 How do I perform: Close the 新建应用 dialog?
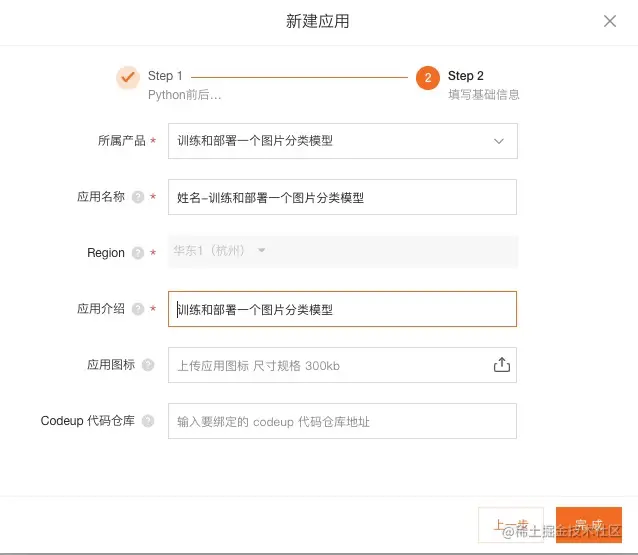click(610, 21)
